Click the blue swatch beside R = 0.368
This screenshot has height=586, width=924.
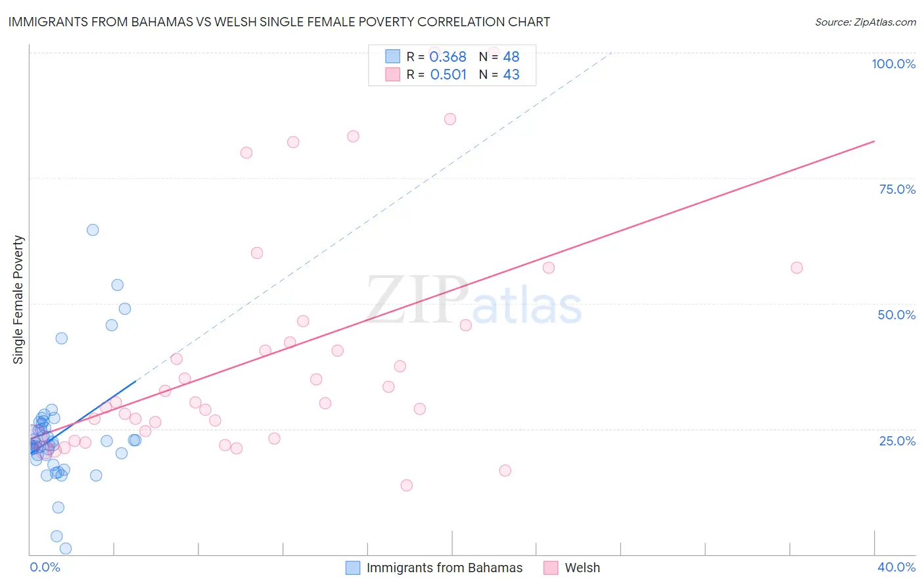click(x=392, y=56)
